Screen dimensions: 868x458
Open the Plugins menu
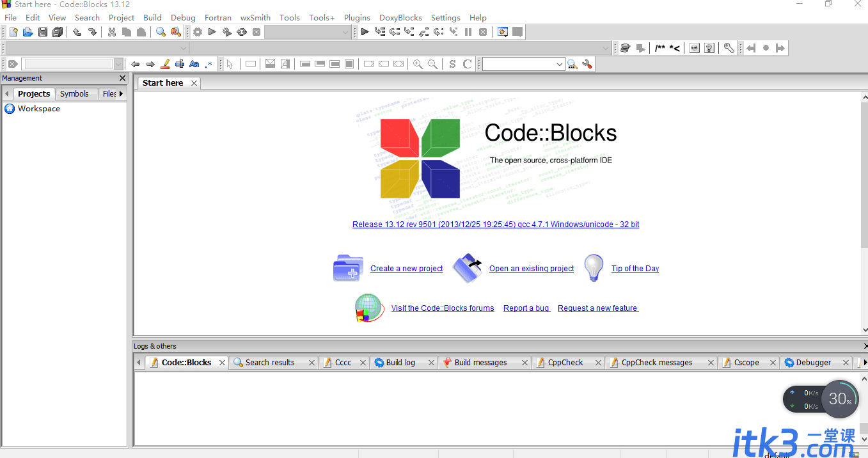(x=357, y=17)
